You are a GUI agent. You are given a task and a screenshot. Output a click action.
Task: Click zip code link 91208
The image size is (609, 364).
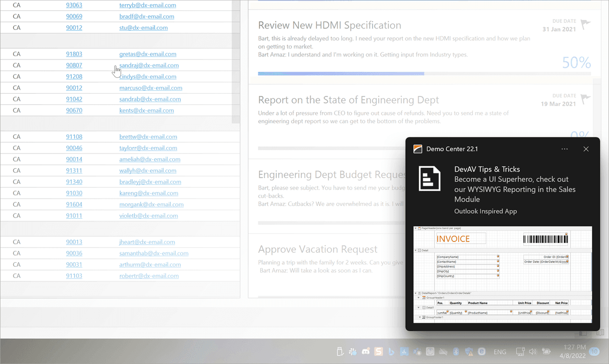click(74, 77)
